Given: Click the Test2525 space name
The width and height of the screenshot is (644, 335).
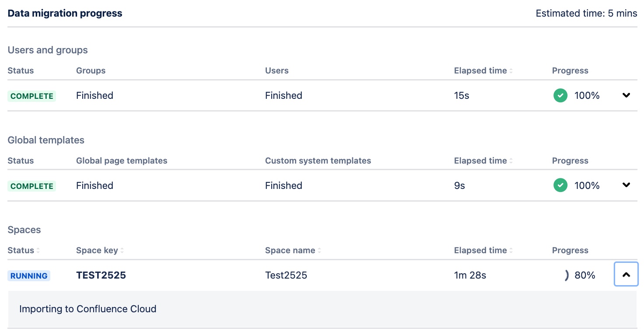Looking at the screenshot, I should click(286, 275).
